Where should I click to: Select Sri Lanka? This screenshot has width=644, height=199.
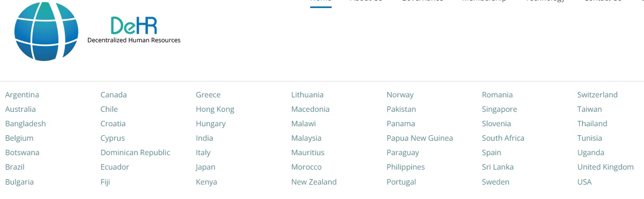point(497,167)
